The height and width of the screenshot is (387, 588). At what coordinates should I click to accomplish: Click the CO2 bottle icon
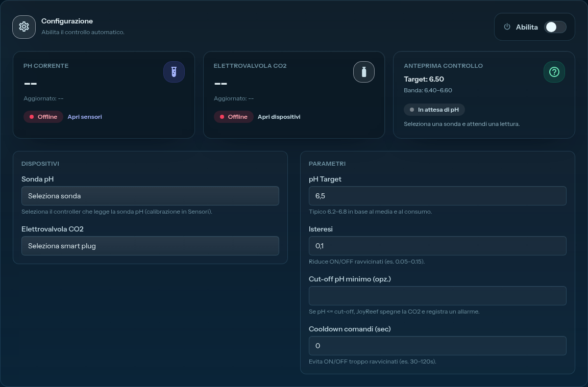coord(364,72)
